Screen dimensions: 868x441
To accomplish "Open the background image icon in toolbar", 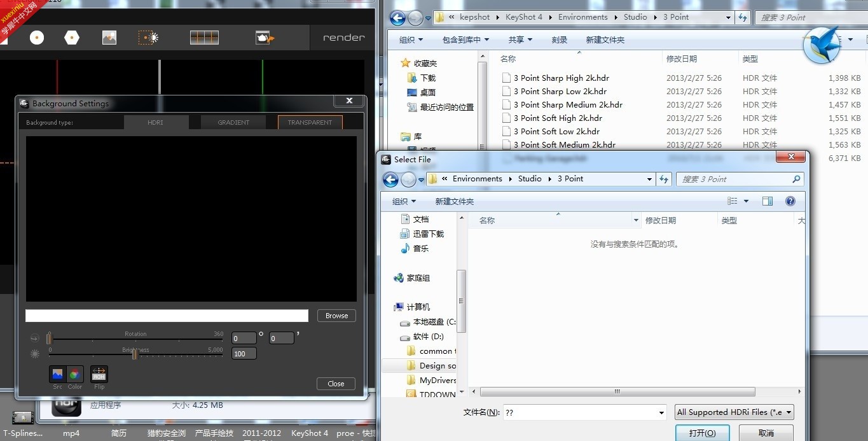I will coord(109,38).
